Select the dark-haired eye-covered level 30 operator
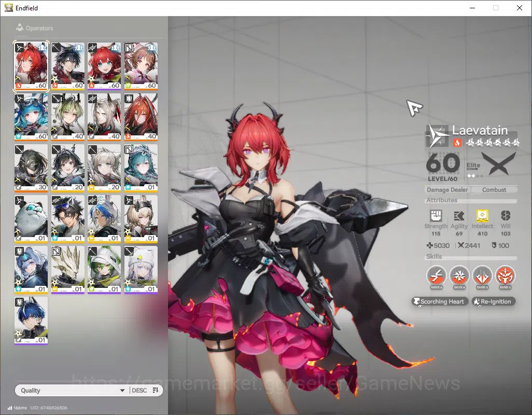 (31, 168)
